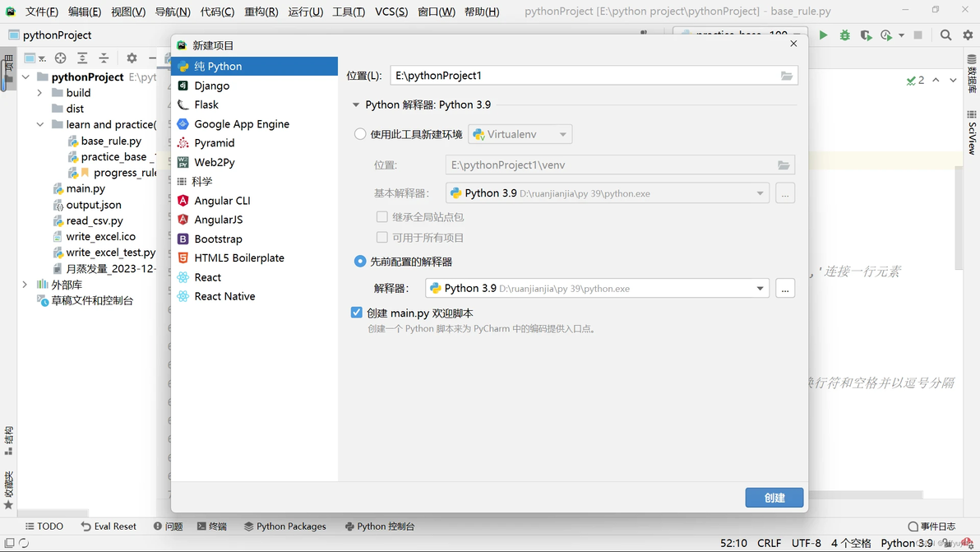The width and height of the screenshot is (980, 552).
Task: Choose AngularJS project type
Action: coord(254,220)
